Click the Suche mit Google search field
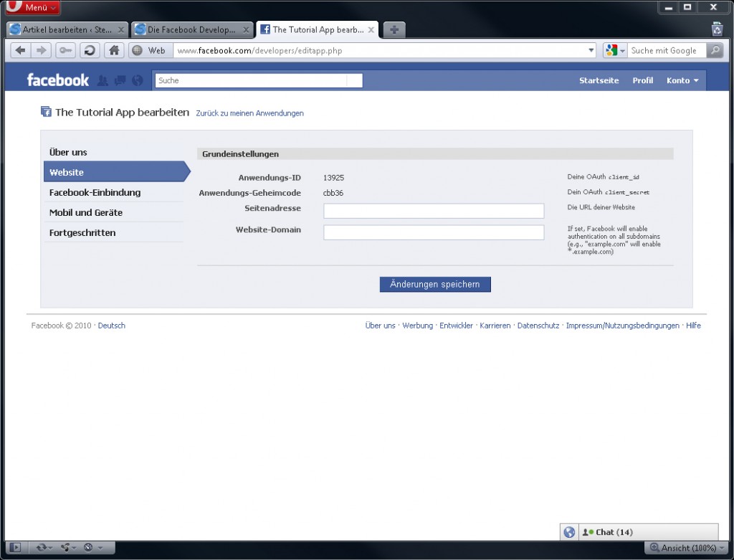734x560 pixels. tap(667, 51)
